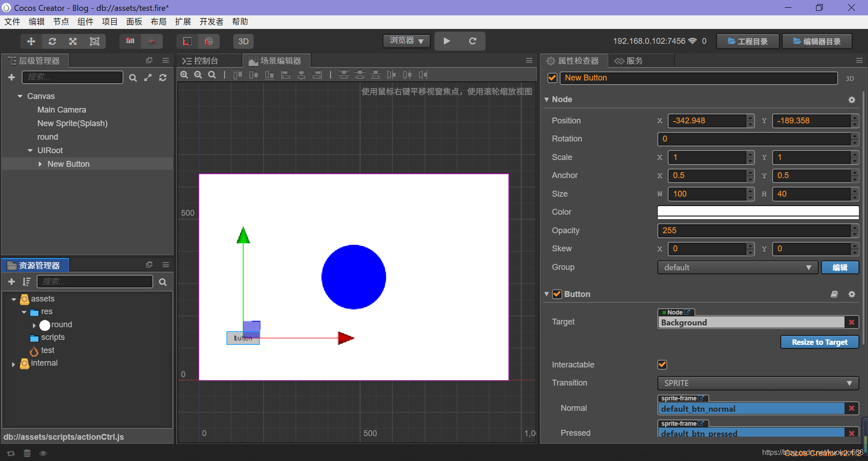Select the Rect transform tool
The height and width of the screenshot is (461, 868).
[94, 41]
